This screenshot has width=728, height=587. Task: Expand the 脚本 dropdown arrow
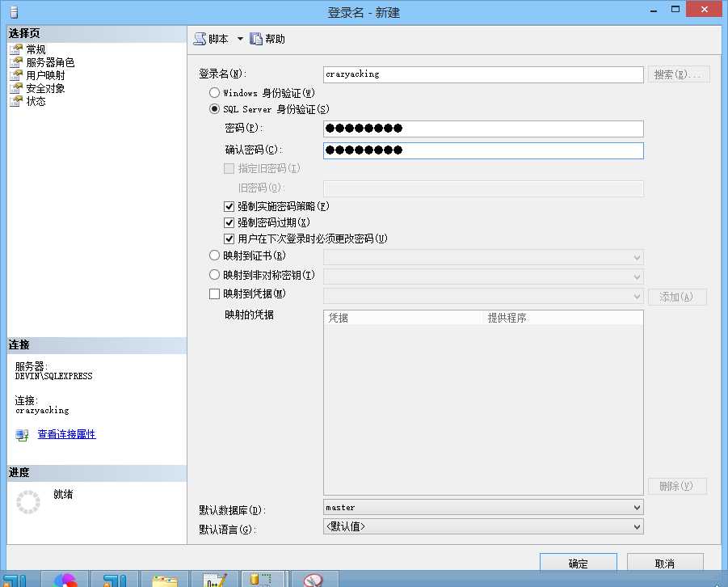point(240,39)
